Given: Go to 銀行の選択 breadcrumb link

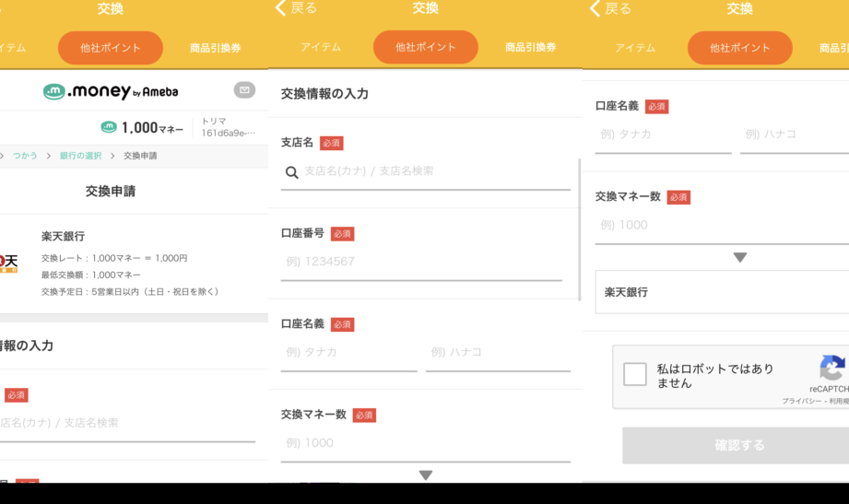Looking at the screenshot, I should point(80,156).
